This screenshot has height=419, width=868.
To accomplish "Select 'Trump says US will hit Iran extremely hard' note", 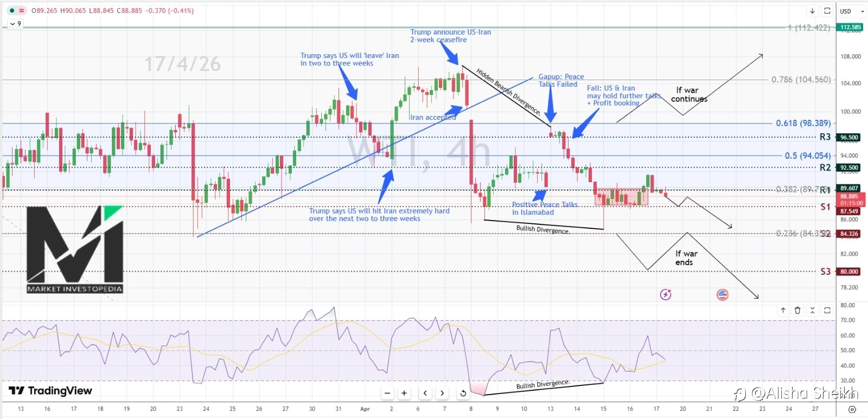I will pyautogui.click(x=379, y=215).
